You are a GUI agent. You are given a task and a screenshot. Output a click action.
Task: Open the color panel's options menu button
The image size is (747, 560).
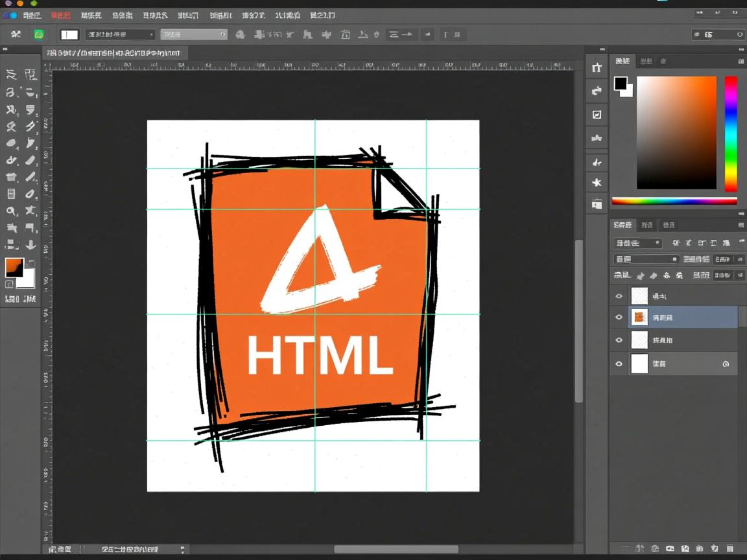click(741, 61)
